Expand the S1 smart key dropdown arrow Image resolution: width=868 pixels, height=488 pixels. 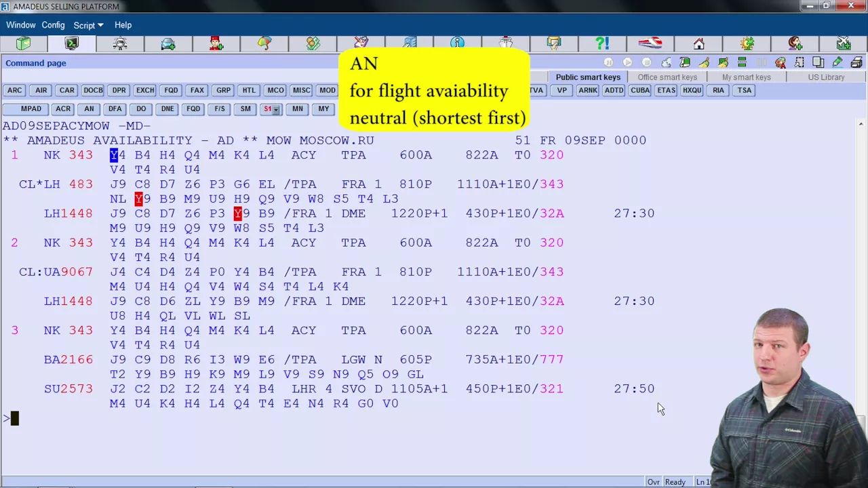tap(276, 109)
